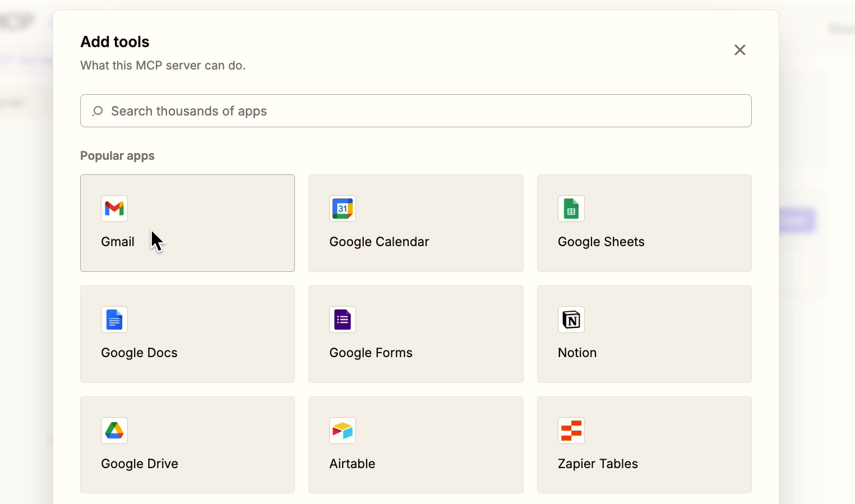Click the Zapier Tables icon
Image resolution: width=855 pixels, height=504 pixels.
tap(571, 431)
